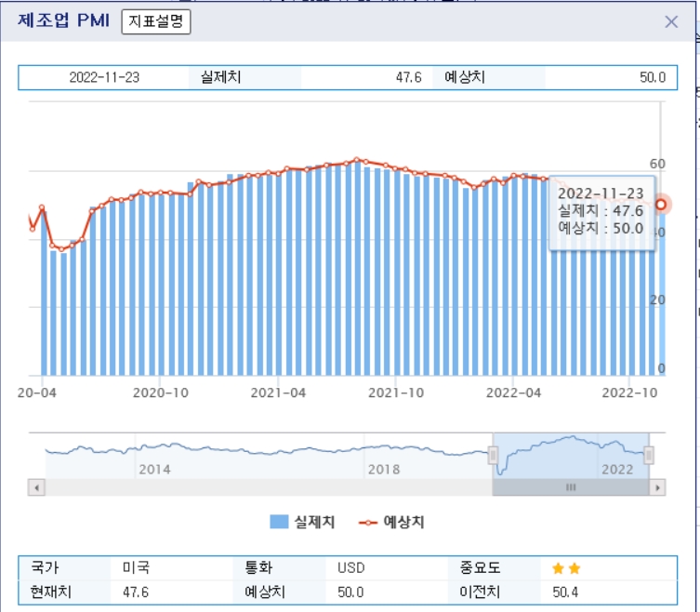Click the 현재치 value 47.6
This screenshot has width=700, height=612.
[x=136, y=592]
